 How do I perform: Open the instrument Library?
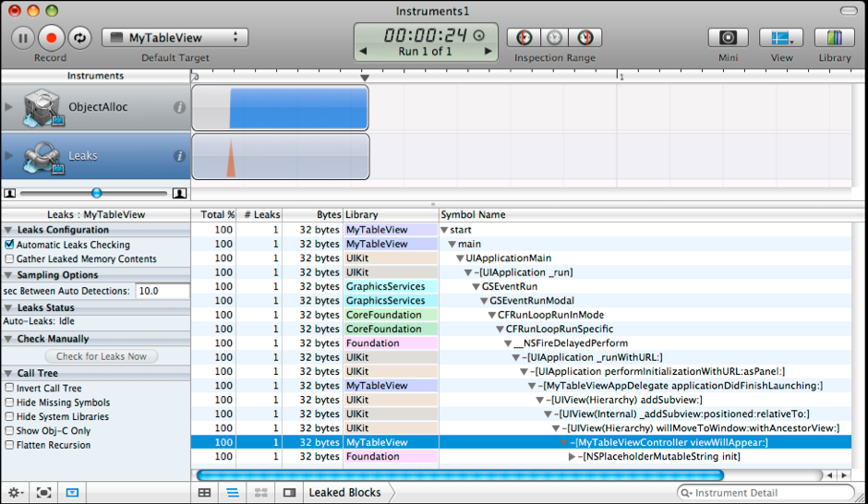pyautogui.click(x=834, y=38)
